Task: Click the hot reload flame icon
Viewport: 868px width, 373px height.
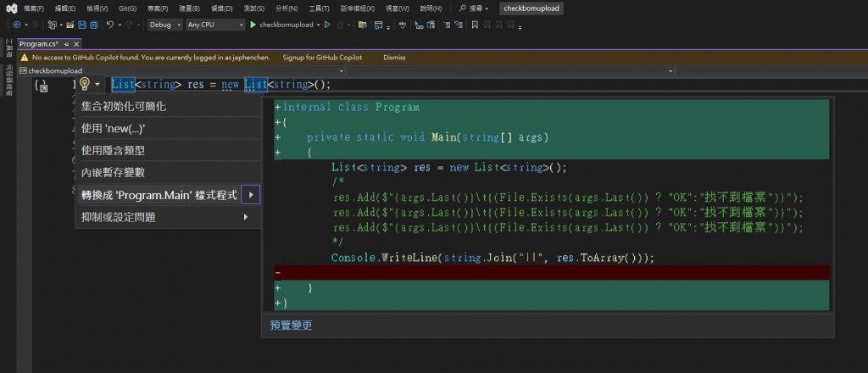Action: pyautogui.click(x=340, y=25)
